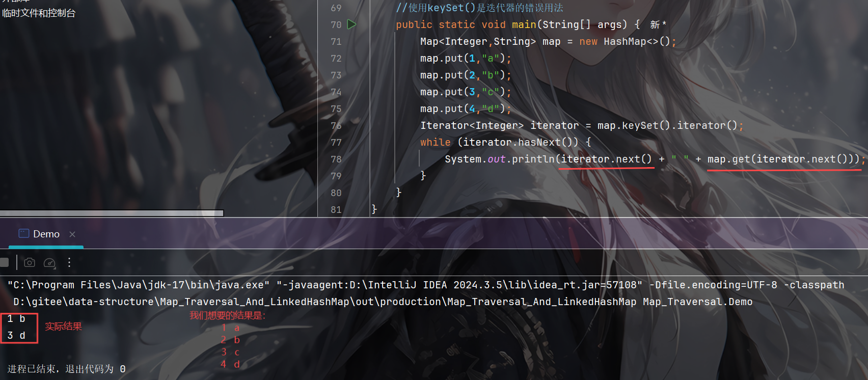Click the line map.put(1,"a");
Screen dimensions: 868x380
[x=466, y=58]
